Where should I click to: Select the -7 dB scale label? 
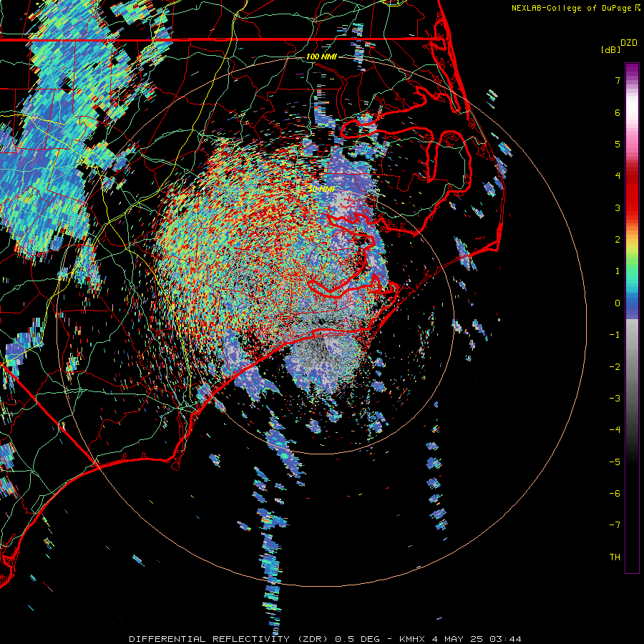coord(615,525)
